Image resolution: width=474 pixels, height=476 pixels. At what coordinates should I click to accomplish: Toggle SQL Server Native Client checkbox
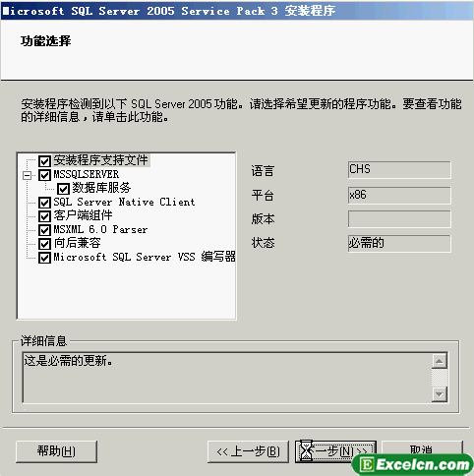[x=44, y=203]
